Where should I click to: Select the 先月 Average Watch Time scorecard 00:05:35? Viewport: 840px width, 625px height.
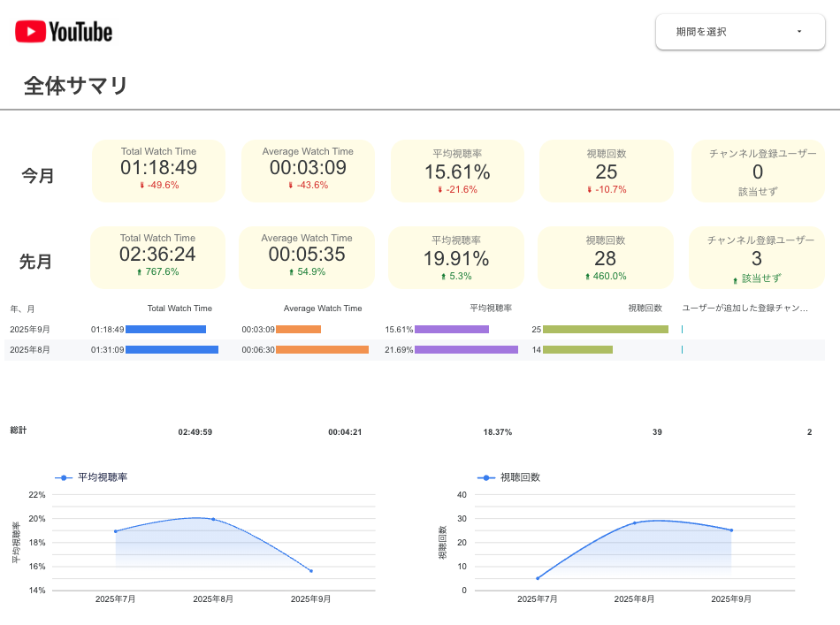click(x=307, y=255)
